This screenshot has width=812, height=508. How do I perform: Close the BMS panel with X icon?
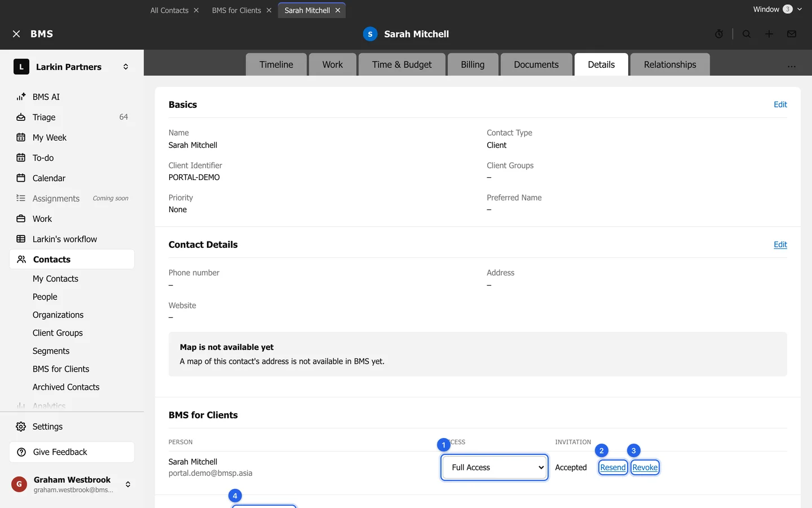(16, 34)
